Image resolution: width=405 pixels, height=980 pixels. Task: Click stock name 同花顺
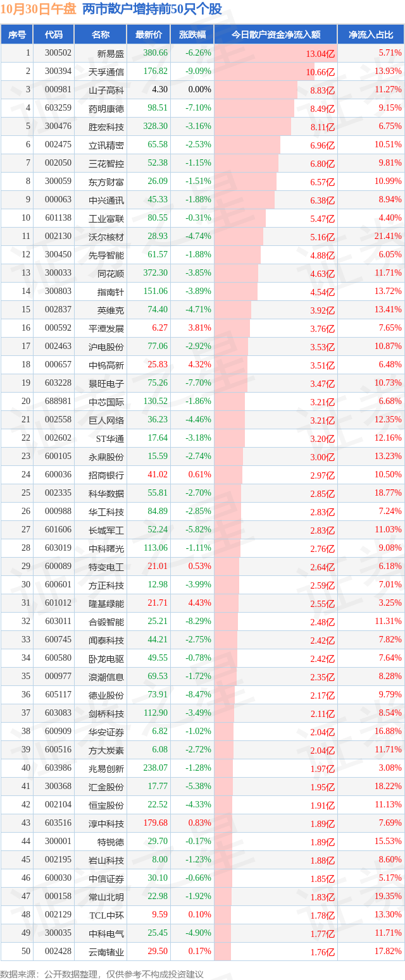coord(111,274)
